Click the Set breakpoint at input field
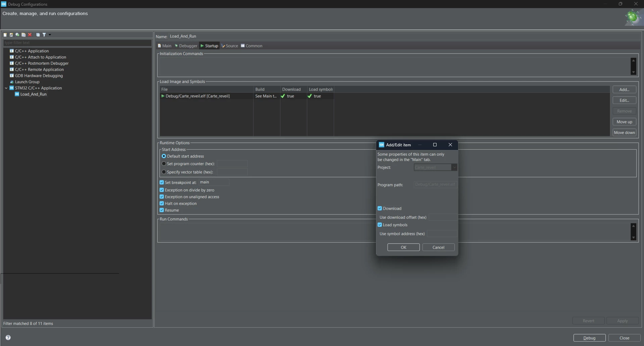Screen dimensions: 644x346 click(x=214, y=182)
